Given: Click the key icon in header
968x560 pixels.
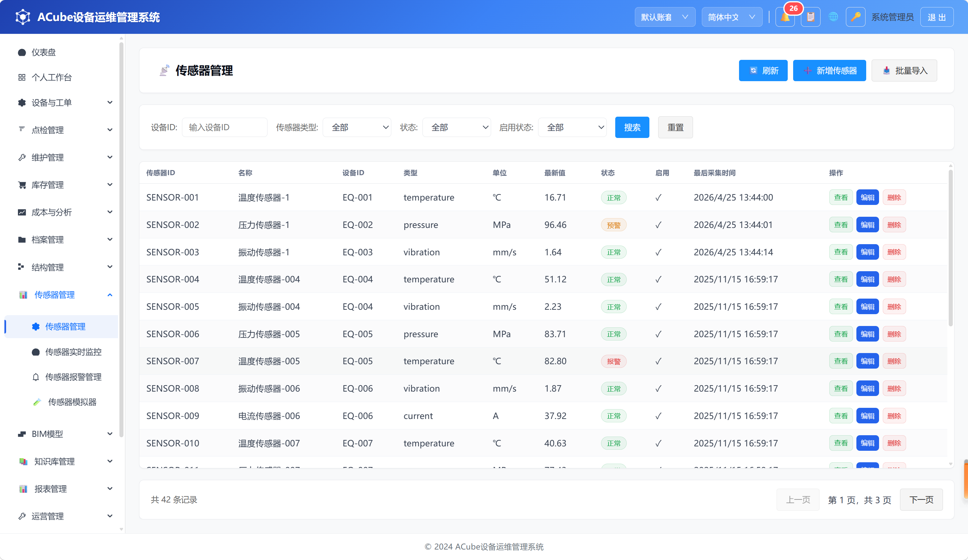Looking at the screenshot, I should 855,17.
